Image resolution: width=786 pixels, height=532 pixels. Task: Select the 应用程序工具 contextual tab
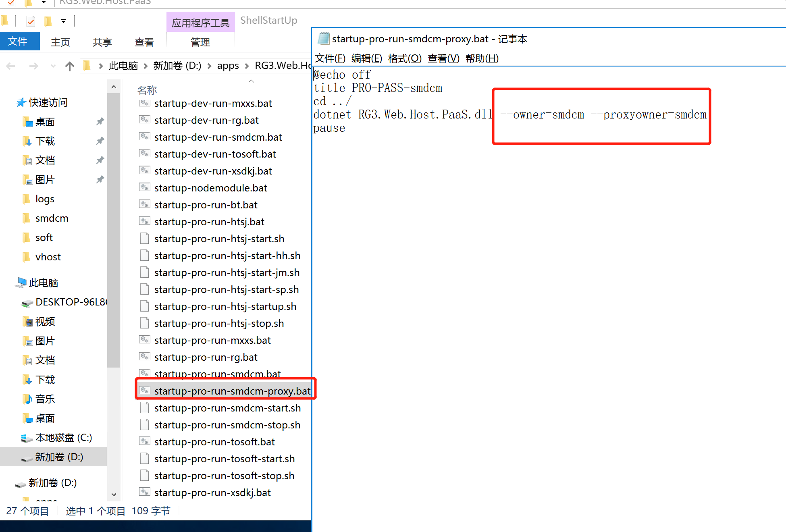point(200,23)
